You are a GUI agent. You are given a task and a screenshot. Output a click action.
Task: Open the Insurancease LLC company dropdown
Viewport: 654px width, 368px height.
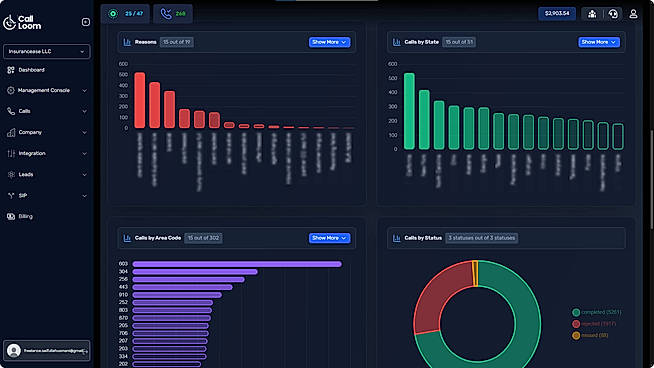point(46,51)
